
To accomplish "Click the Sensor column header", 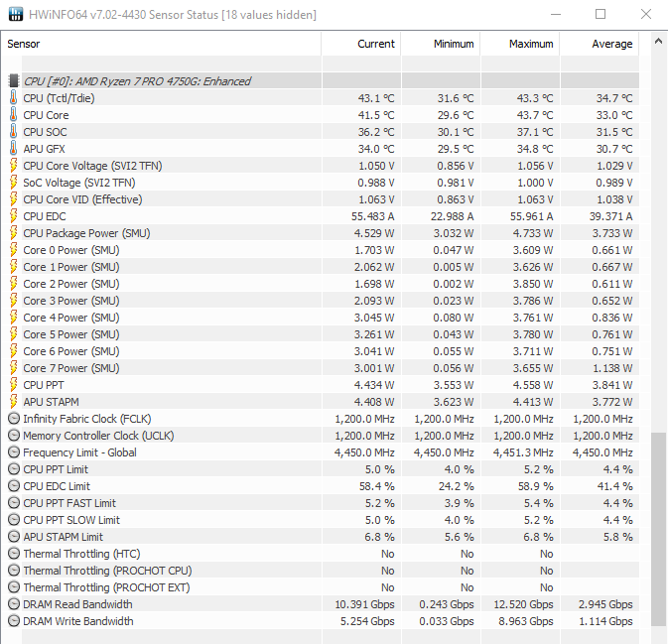I will tap(161, 44).
